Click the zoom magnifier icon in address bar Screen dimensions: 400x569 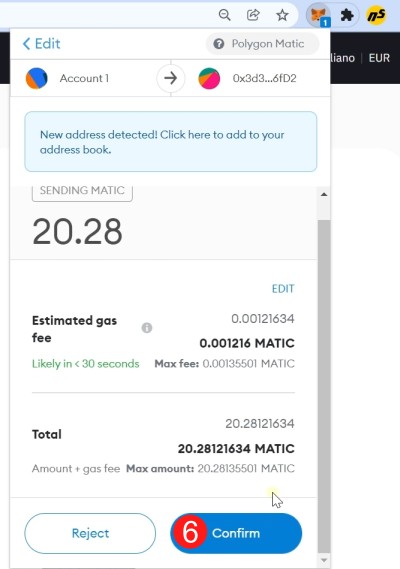[225, 15]
